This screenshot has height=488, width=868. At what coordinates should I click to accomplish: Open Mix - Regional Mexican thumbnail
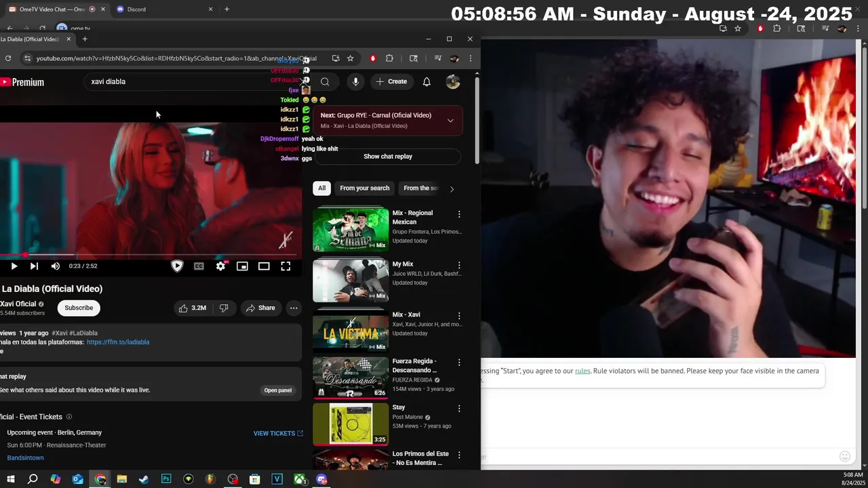click(351, 229)
